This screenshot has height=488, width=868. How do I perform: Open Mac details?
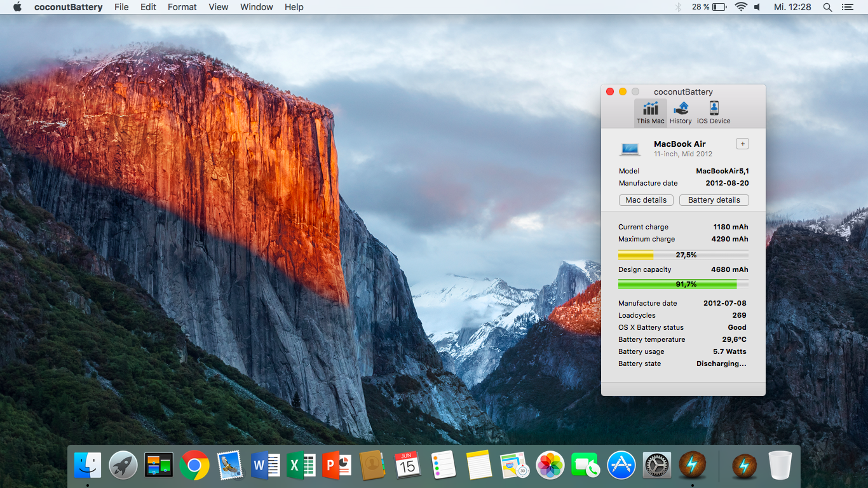646,200
